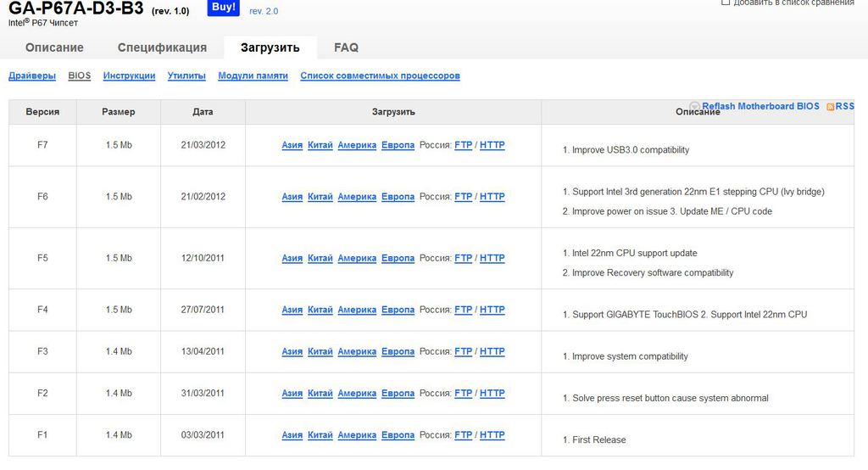Download F7 BIOS via Russia HTTP

point(492,145)
